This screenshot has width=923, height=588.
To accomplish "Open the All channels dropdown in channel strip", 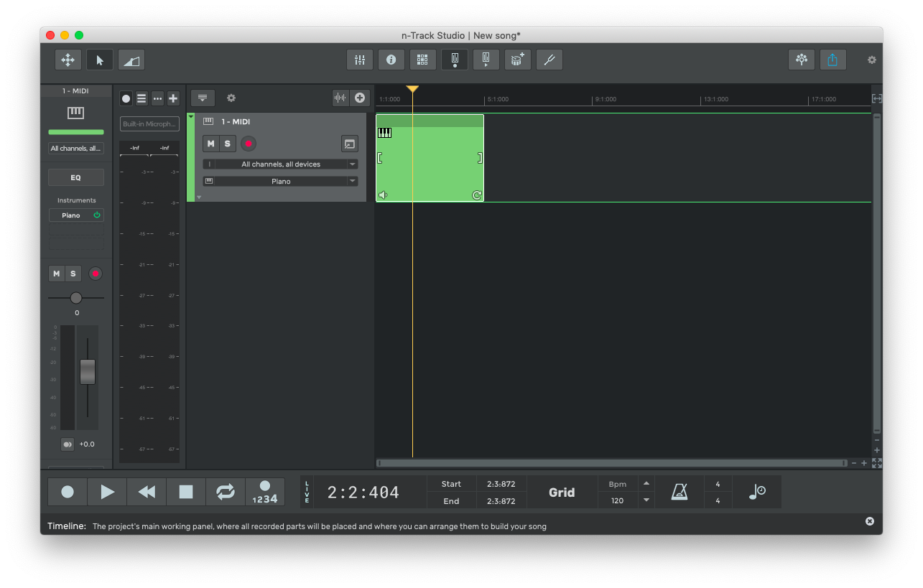I will 76,149.
